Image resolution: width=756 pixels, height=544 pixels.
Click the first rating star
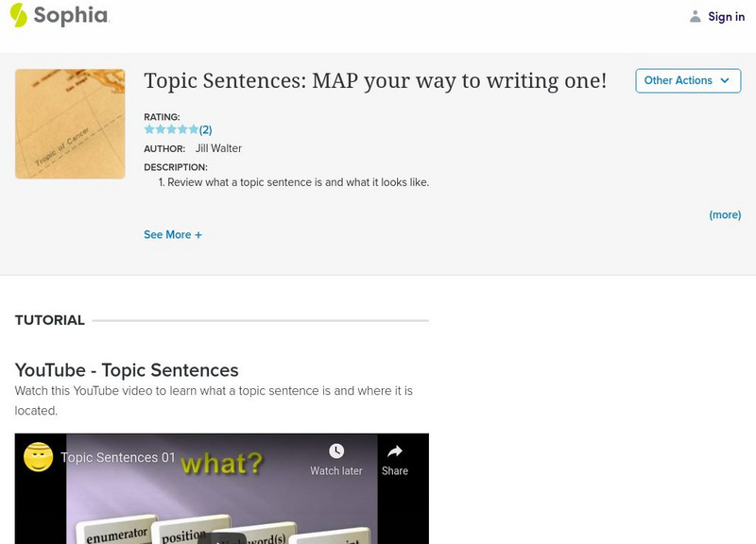[x=149, y=129]
